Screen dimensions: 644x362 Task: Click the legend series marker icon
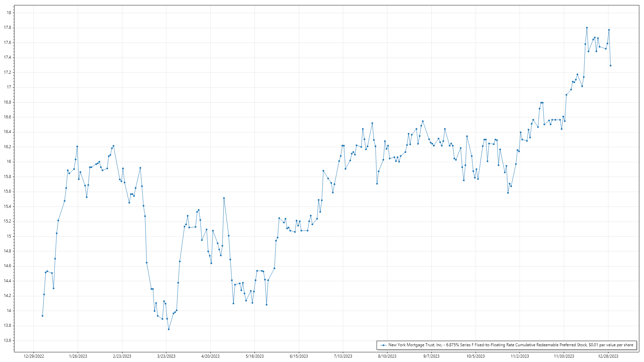click(x=383, y=345)
